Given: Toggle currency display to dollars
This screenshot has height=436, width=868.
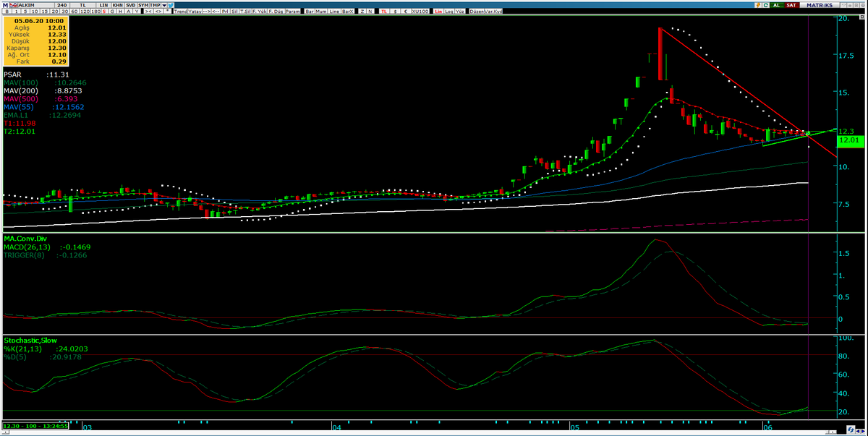Looking at the screenshot, I should tap(394, 12).
